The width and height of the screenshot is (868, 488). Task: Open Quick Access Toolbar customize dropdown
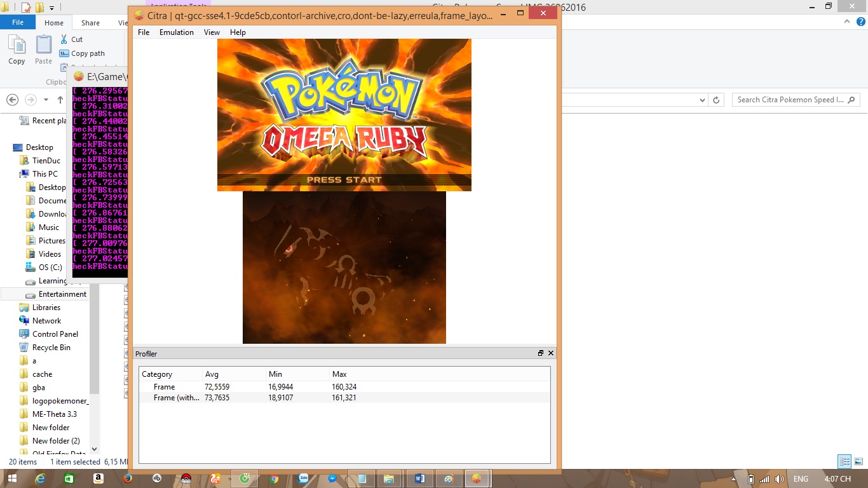pos(51,8)
